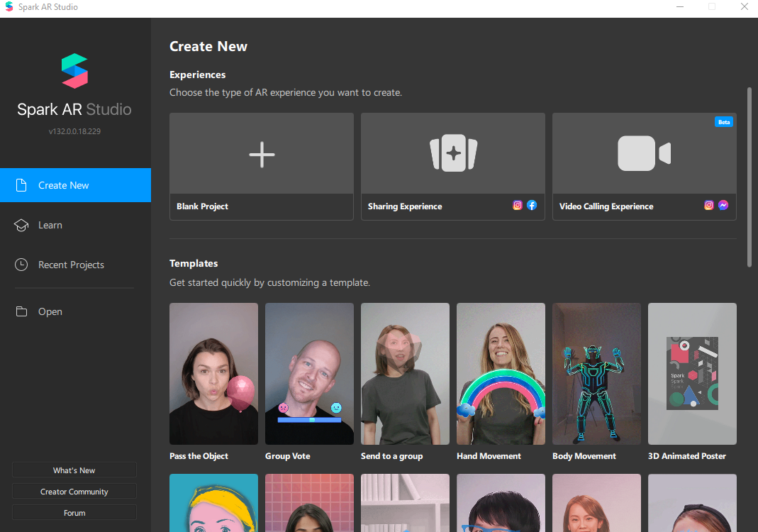Click the Hand Movement caption
The height and width of the screenshot is (532, 758).
pos(489,456)
